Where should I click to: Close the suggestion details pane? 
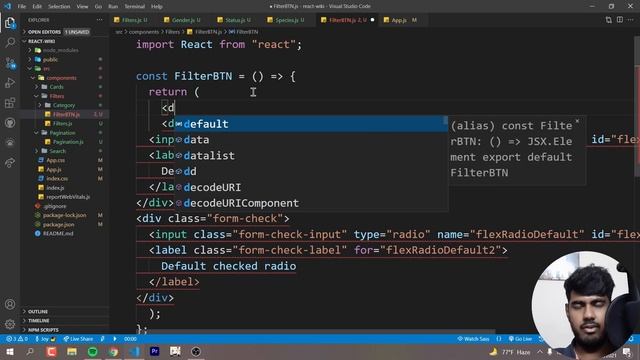click(x=577, y=121)
